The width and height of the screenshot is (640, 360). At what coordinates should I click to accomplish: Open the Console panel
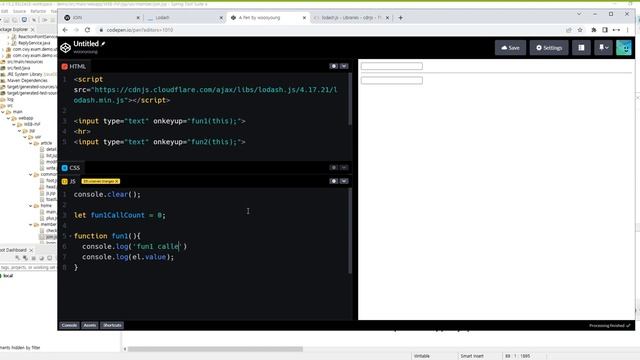[69, 325]
